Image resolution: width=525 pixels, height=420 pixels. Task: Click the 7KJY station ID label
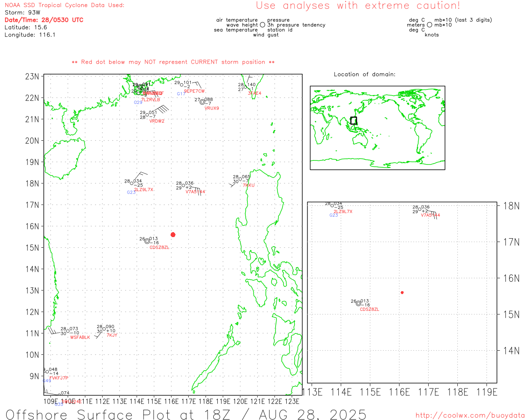point(112,335)
